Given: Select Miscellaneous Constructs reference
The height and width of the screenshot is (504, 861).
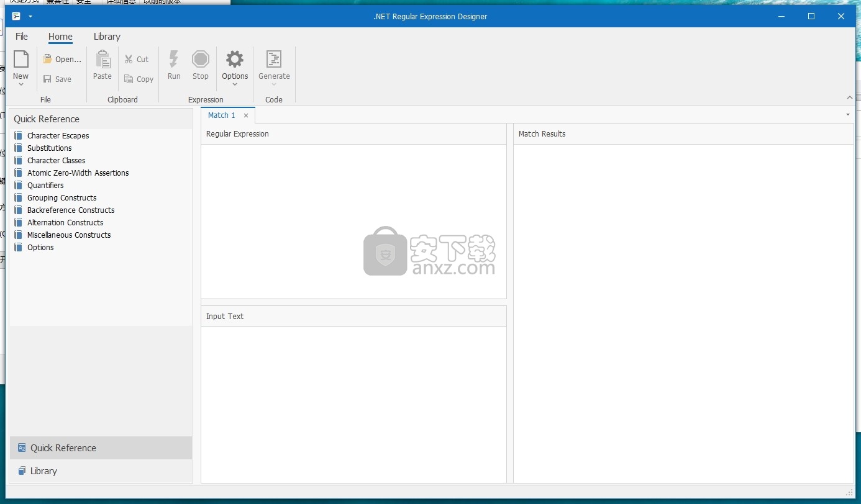Looking at the screenshot, I should pyautogui.click(x=69, y=235).
